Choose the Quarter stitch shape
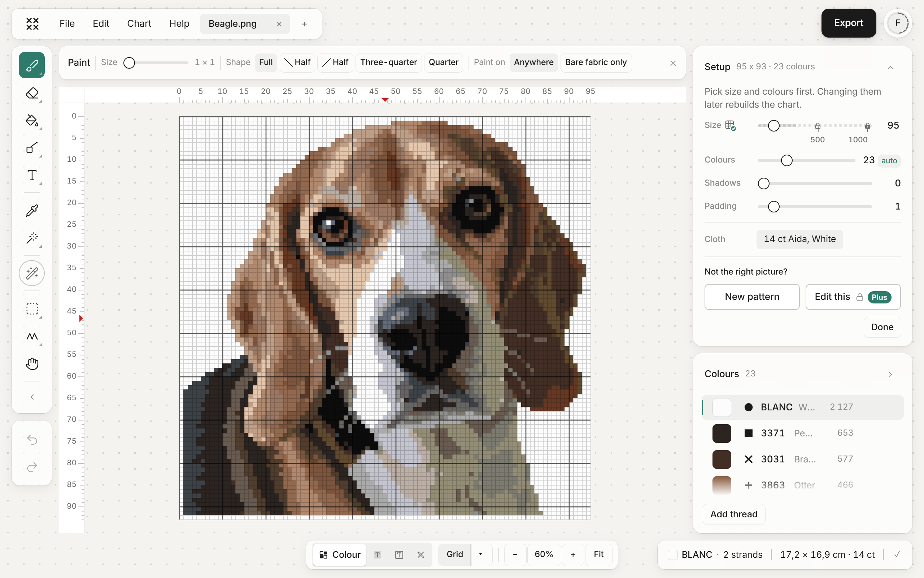The width and height of the screenshot is (924, 578). pyautogui.click(x=443, y=62)
